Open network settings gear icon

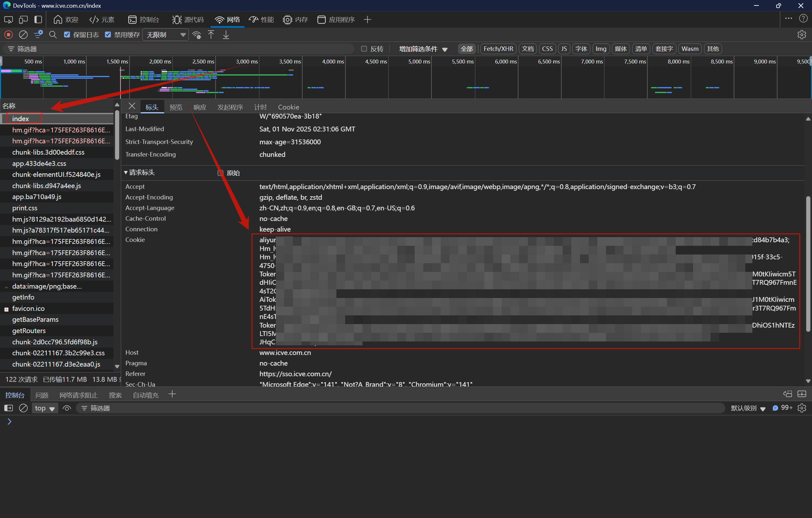(802, 35)
